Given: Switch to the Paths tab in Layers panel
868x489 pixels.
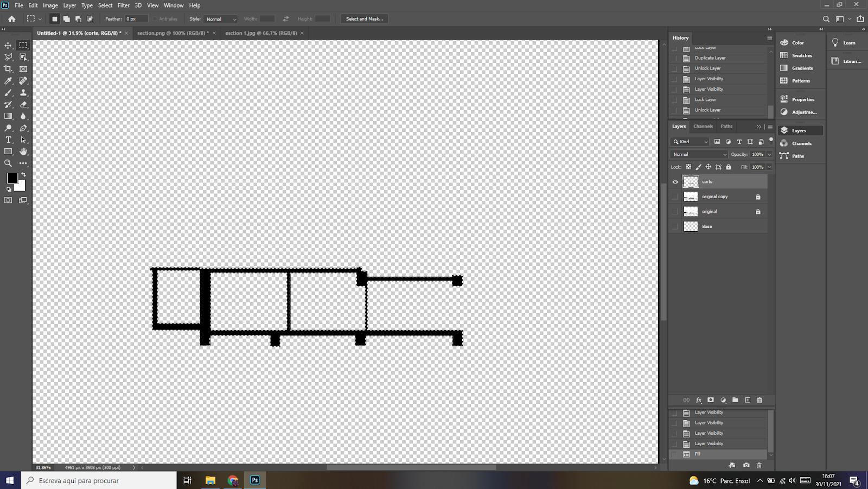Looking at the screenshot, I should (726, 126).
